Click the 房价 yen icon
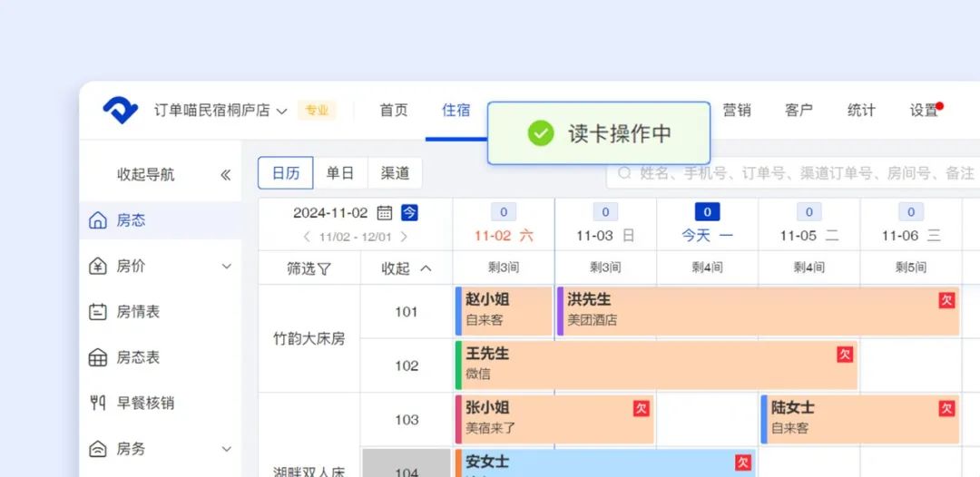 point(98,267)
